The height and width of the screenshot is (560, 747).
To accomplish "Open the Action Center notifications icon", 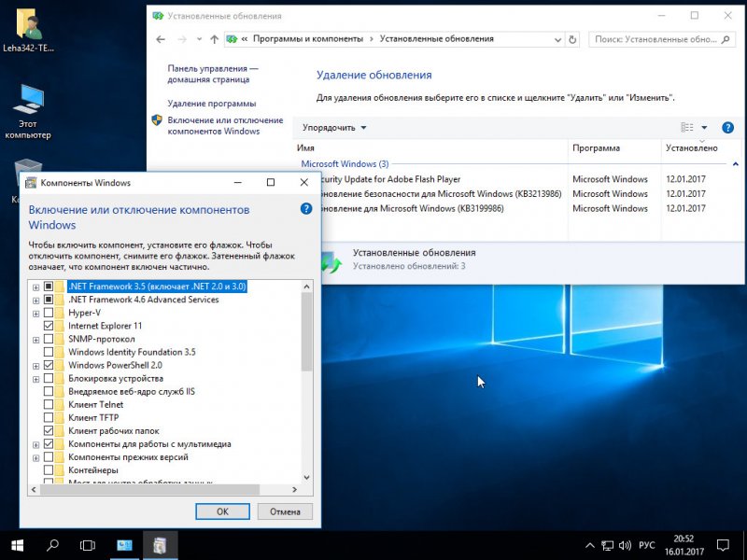I will (723, 546).
